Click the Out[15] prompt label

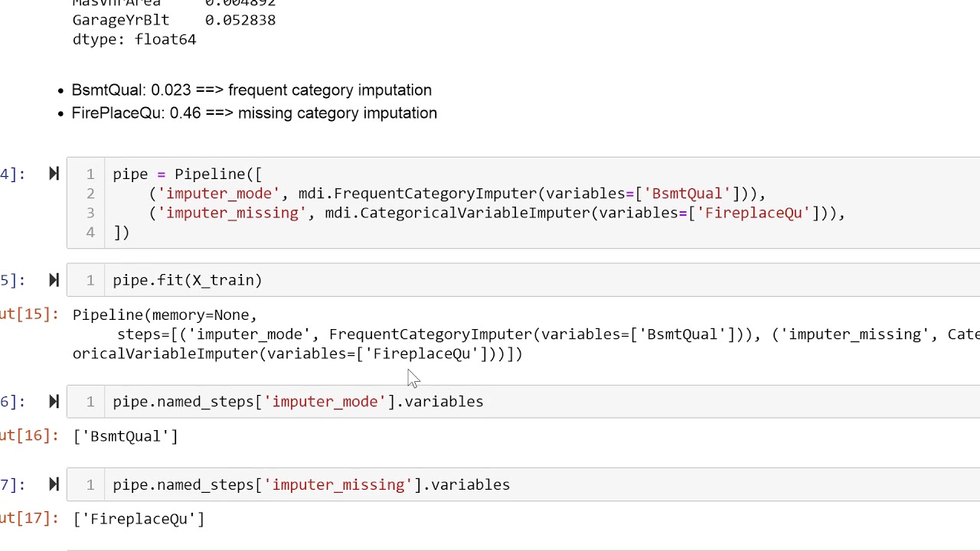29,315
